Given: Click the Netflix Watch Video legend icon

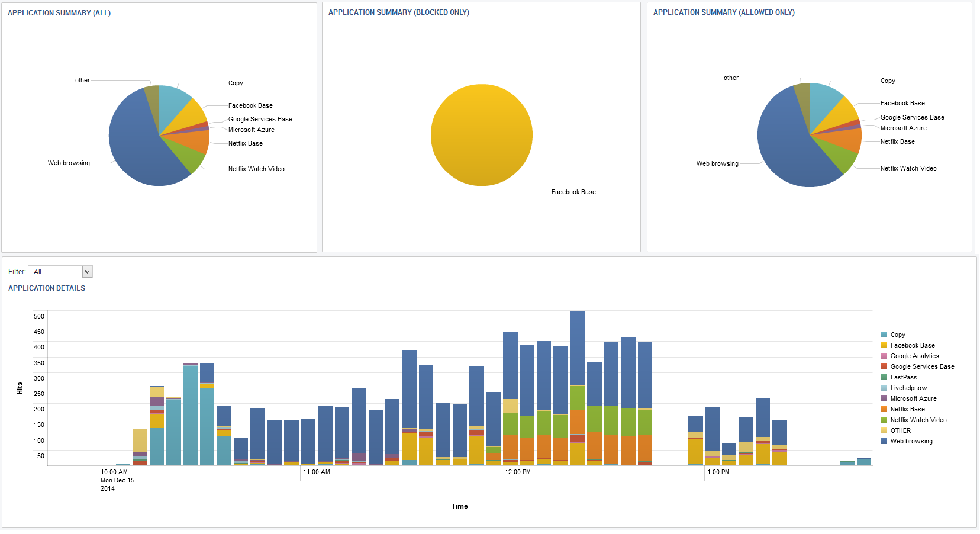Looking at the screenshot, I should click(x=885, y=420).
